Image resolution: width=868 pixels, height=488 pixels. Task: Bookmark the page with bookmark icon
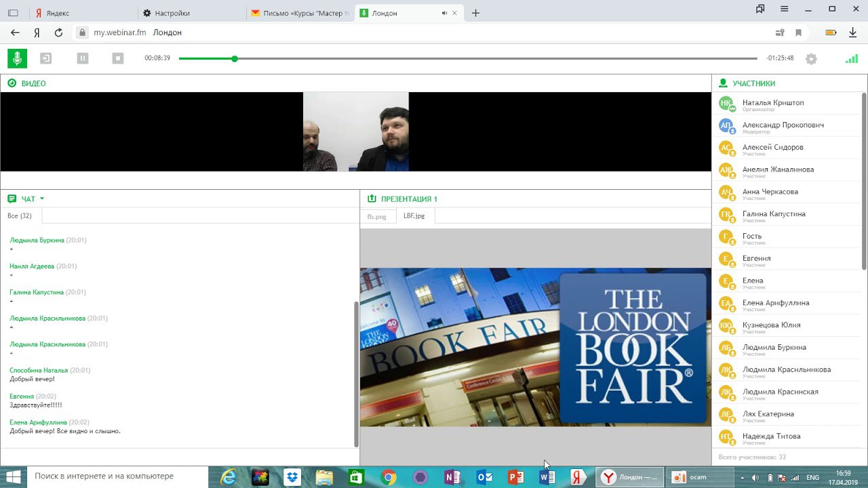tap(799, 33)
